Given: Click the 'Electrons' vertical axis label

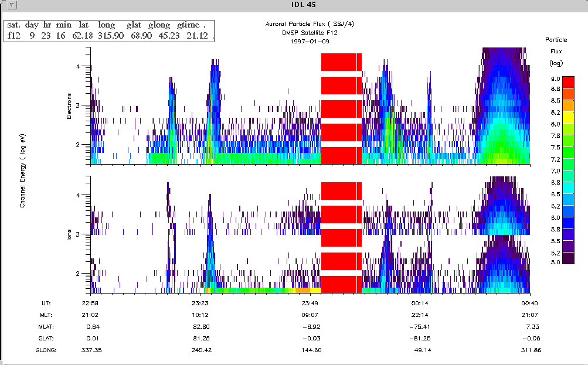Looking at the screenshot, I should (x=69, y=107).
